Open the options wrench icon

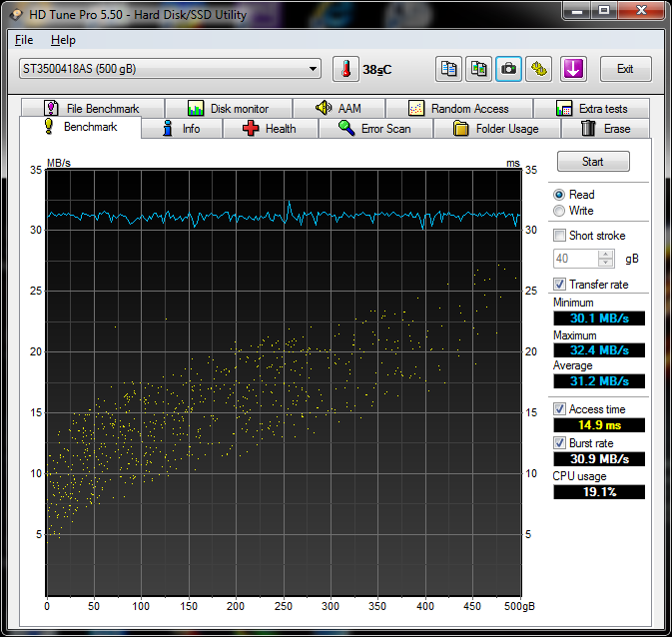pyautogui.click(x=539, y=69)
